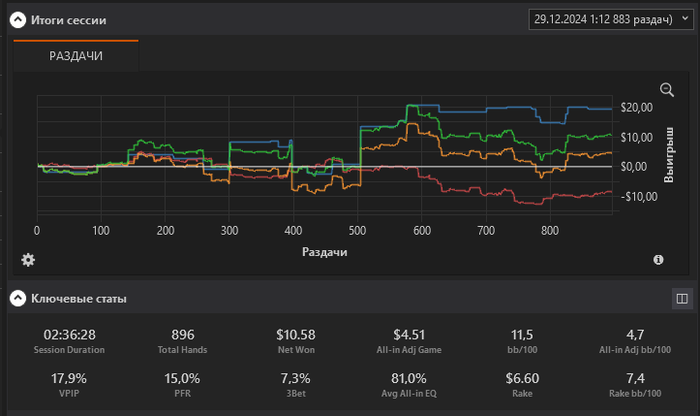Switch to the РАЗДАЧИ tab
This screenshot has height=416, width=700.
(x=76, y=56)
